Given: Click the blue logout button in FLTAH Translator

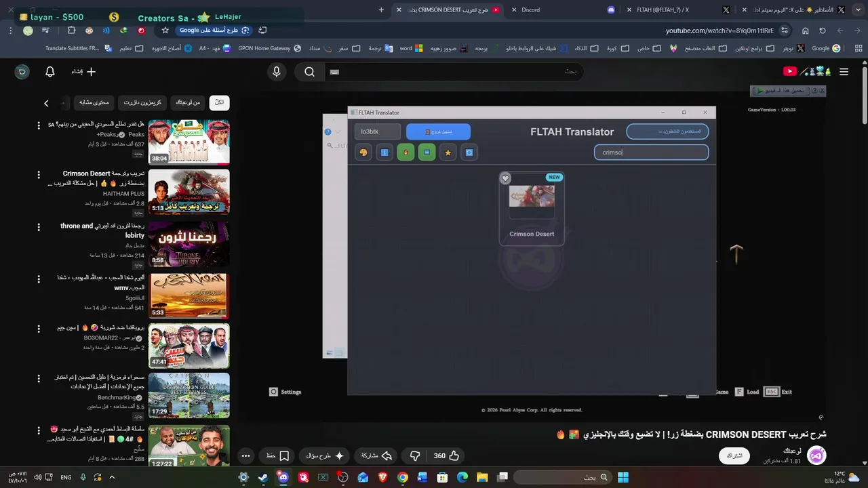Looking at the screenshot, I should click(438, 131).
